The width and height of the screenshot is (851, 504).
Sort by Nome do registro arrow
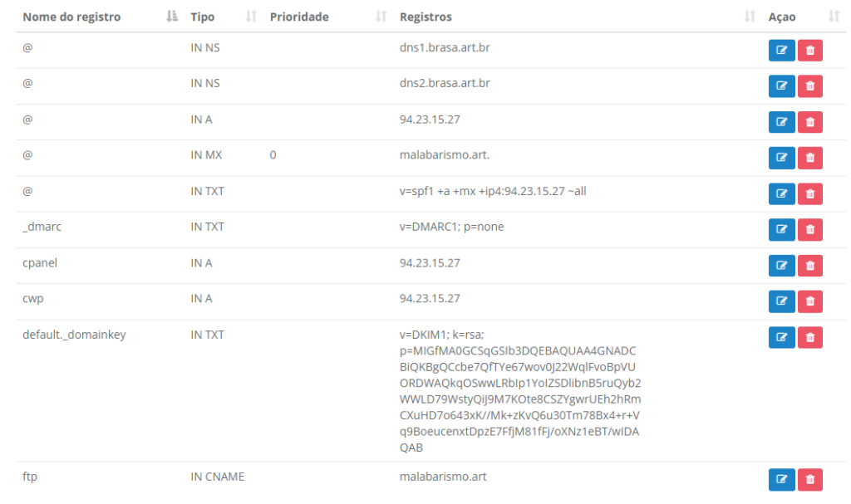pyautogui.click(x=172, y=17)
